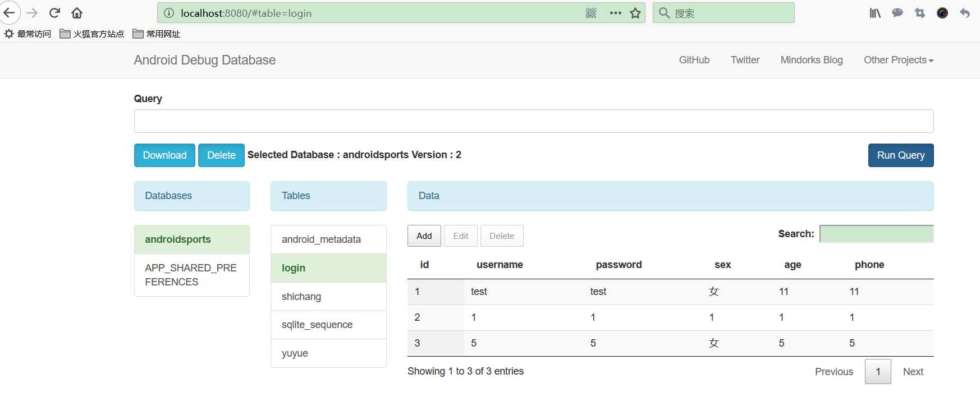The image size is (980, 420).
Task: Click the QR code icon in address bar
Action: [x=591, y=13]
